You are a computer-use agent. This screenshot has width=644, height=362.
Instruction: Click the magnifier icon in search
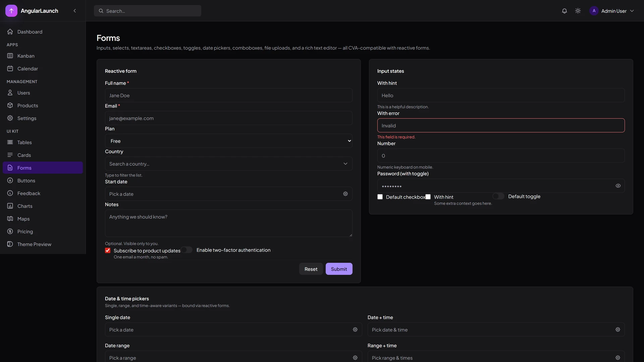(x=101, y=11)
